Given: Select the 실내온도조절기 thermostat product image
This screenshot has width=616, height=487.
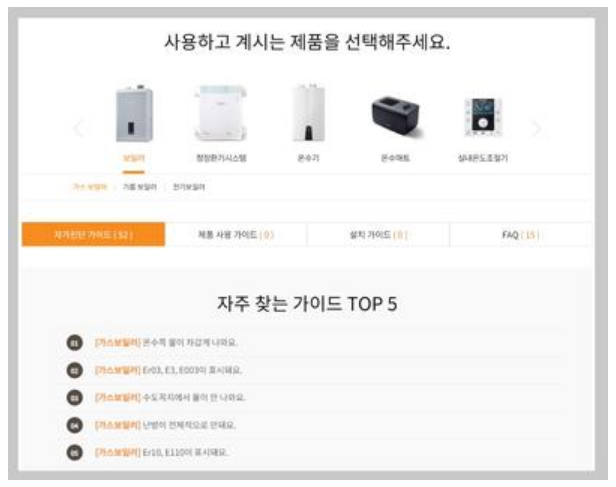Looking at the screenshot, I should pyautogui.click(x=483, y=117).
